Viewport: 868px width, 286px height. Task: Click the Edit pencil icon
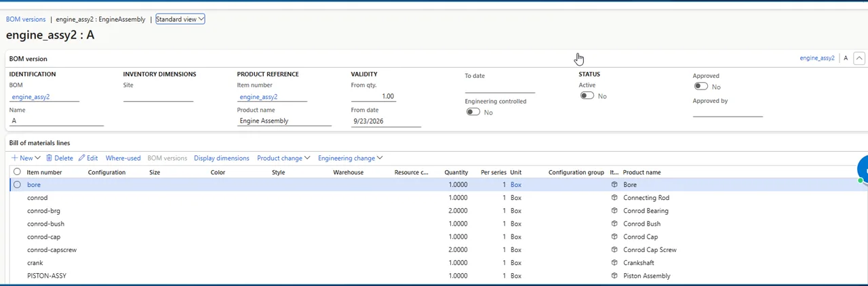tap(81, 158)
